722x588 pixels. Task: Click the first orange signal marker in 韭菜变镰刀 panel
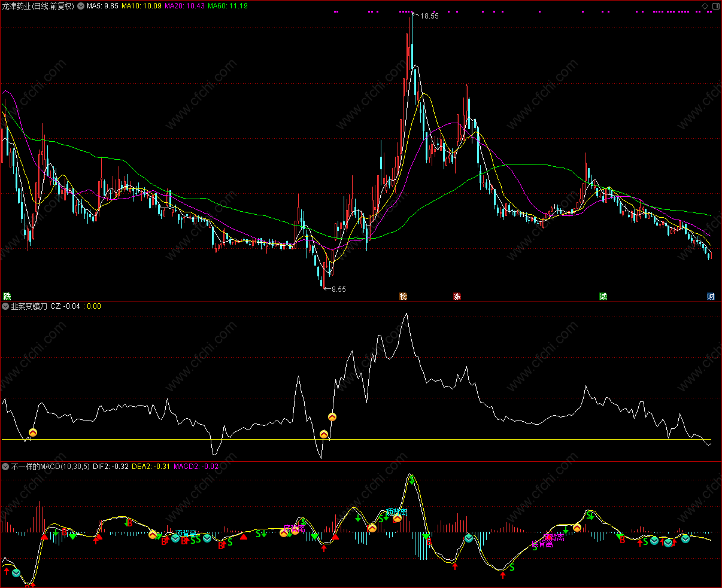(33, 432)
